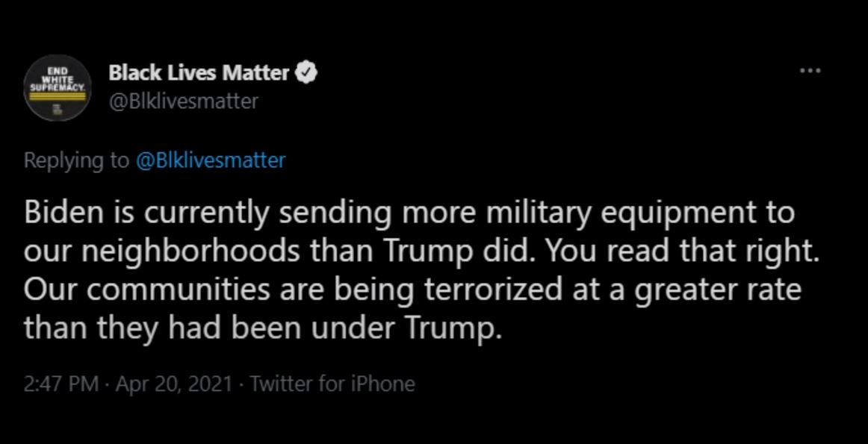
Task: Open the Black Lives Matter display name
Action: point(199,72)
